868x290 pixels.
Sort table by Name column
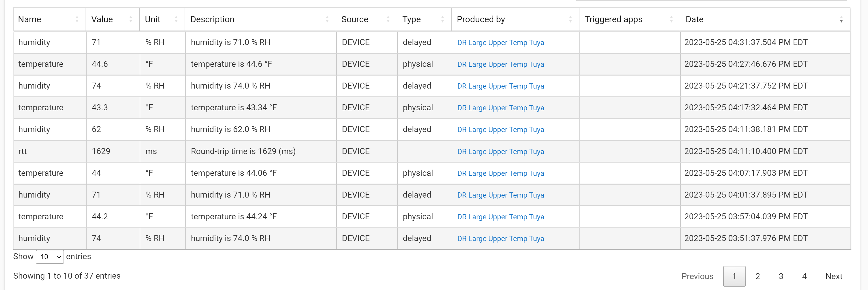tap(50, 19)
